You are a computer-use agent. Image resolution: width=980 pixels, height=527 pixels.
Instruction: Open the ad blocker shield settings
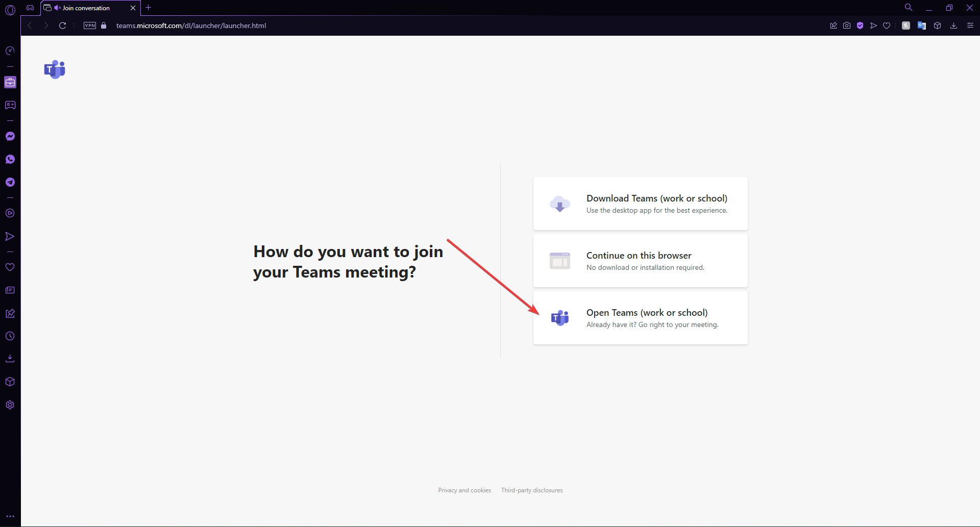coord(860,26)
